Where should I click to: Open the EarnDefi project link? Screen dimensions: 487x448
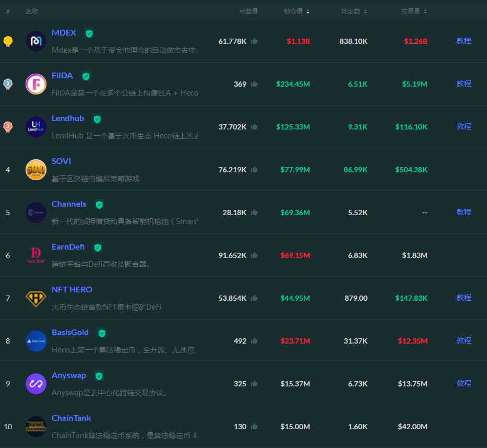coord(68,247)
